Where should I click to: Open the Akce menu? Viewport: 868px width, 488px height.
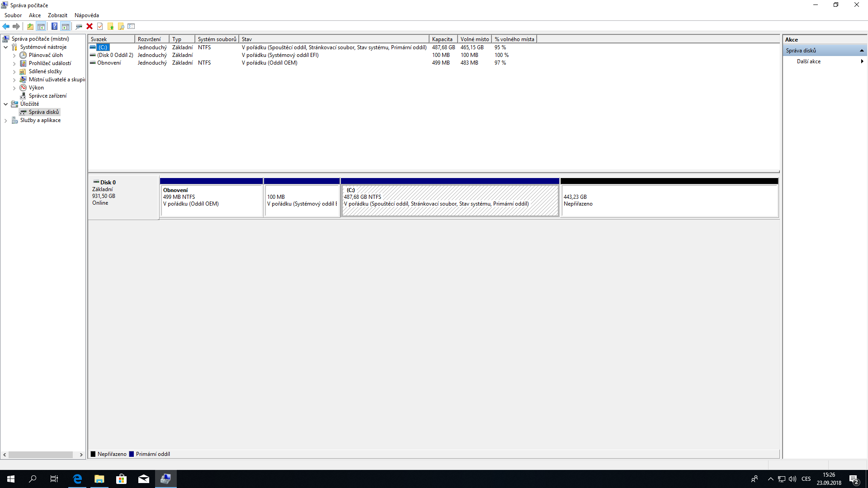tap(35, 15)
